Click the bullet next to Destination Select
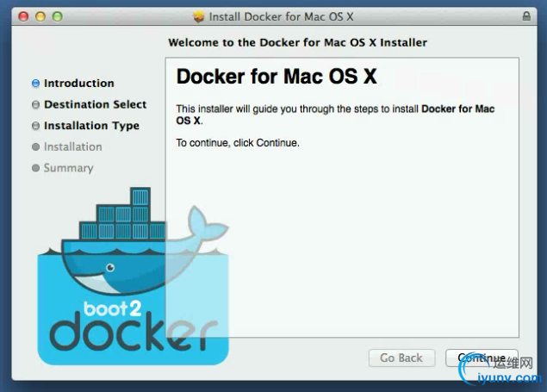 coord(35,104)
